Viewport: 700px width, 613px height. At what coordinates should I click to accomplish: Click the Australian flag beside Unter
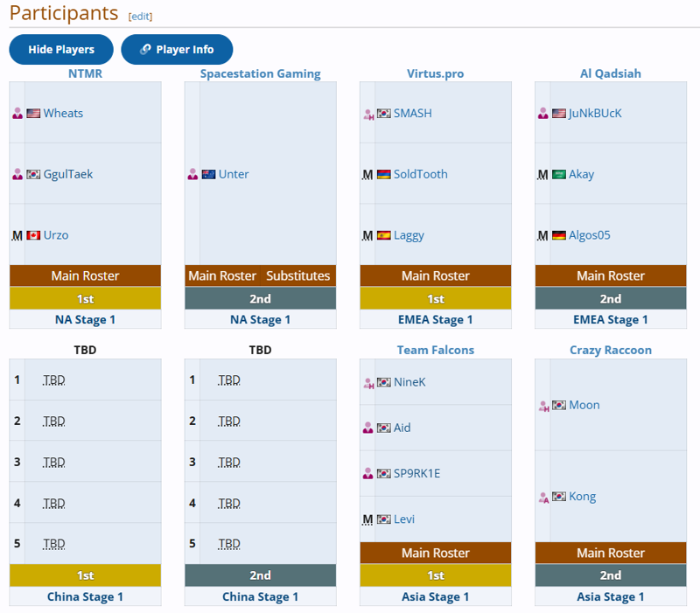(x=208, y=174)
